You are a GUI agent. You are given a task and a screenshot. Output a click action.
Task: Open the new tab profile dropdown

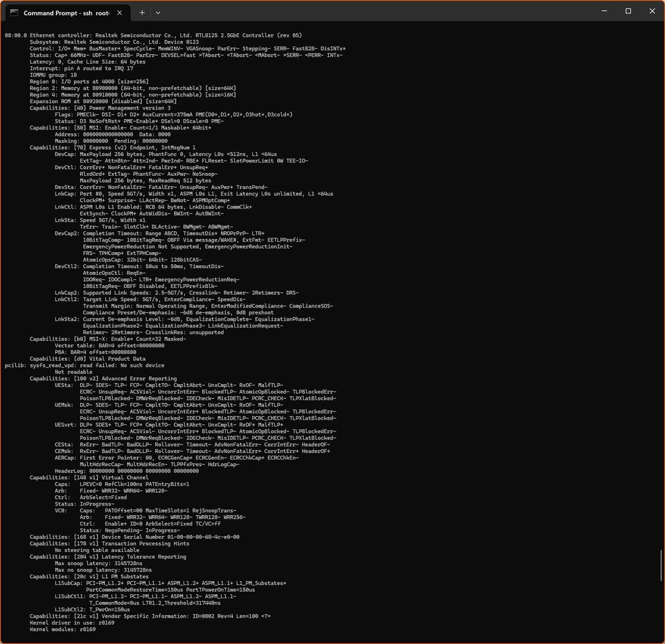[158, 12]
